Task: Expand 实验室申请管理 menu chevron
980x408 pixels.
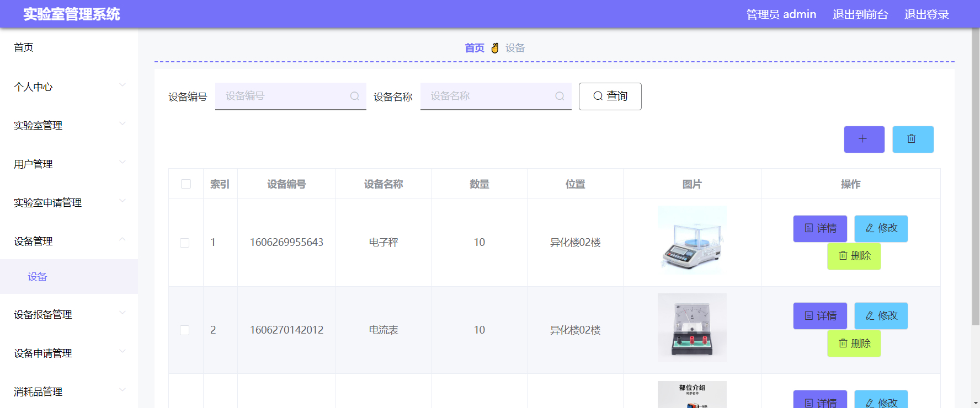Action: click(122, 201)
